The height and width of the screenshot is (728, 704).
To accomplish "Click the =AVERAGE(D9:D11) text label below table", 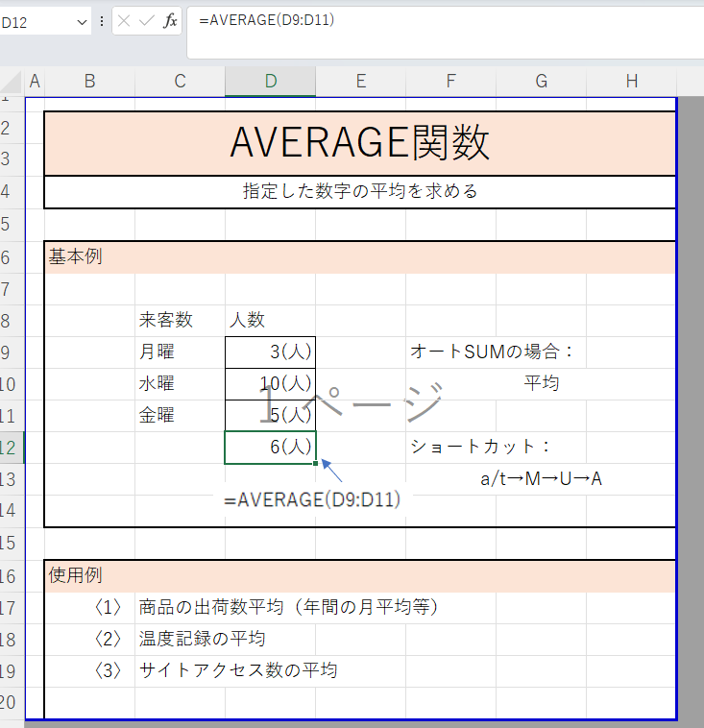I will 312,500.
